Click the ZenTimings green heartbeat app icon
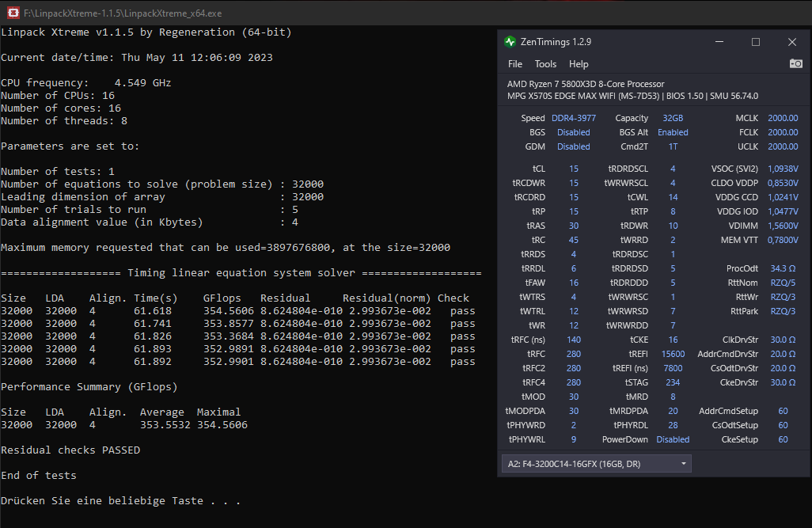Screen dimensions: 812x528 click(x=510, y=42)
